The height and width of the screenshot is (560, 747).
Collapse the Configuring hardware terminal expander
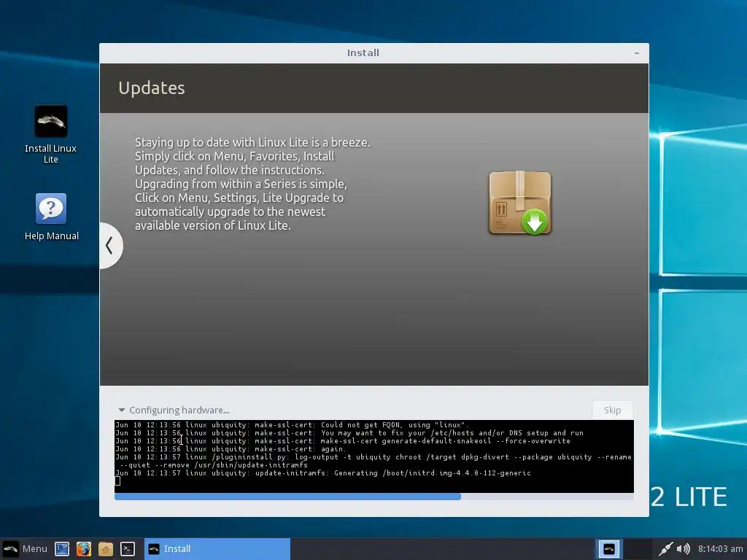122,410
